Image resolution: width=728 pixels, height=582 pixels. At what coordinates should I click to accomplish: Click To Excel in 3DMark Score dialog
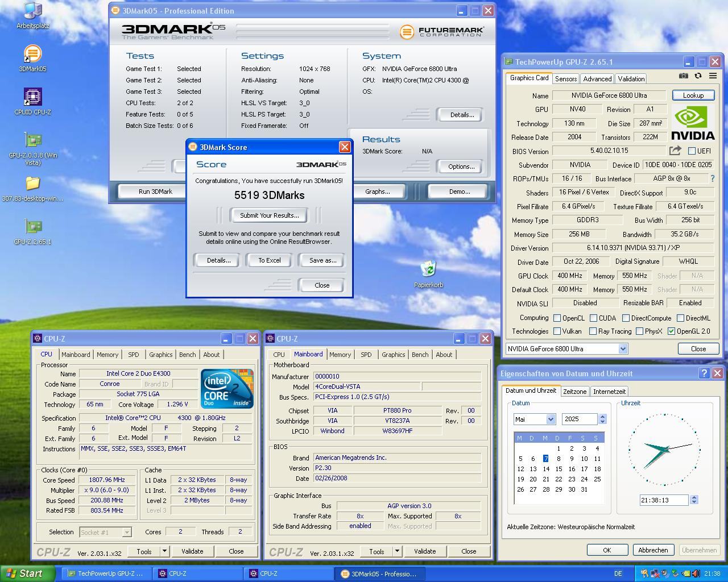[x=270, y=260]
